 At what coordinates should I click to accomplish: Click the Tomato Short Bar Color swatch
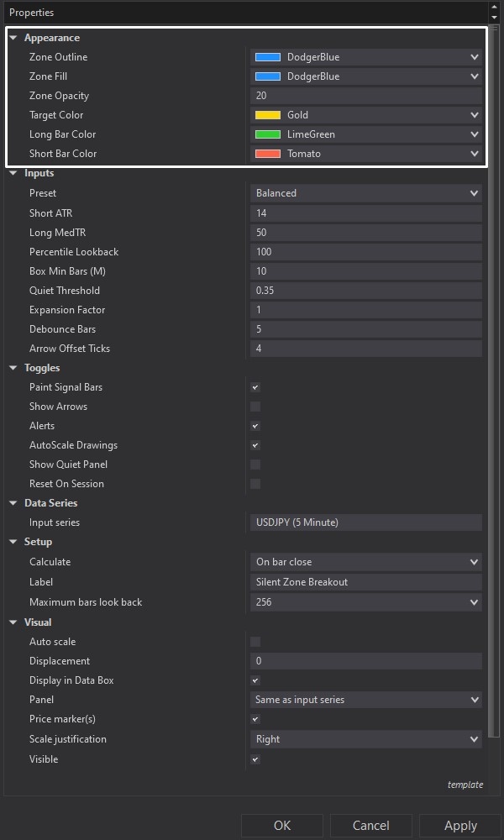(x=267, y=154)
